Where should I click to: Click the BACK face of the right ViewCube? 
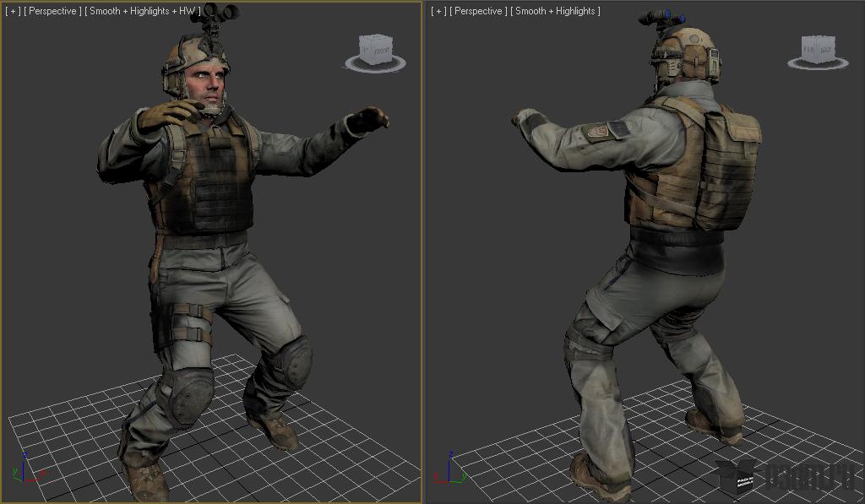point(826,50)
